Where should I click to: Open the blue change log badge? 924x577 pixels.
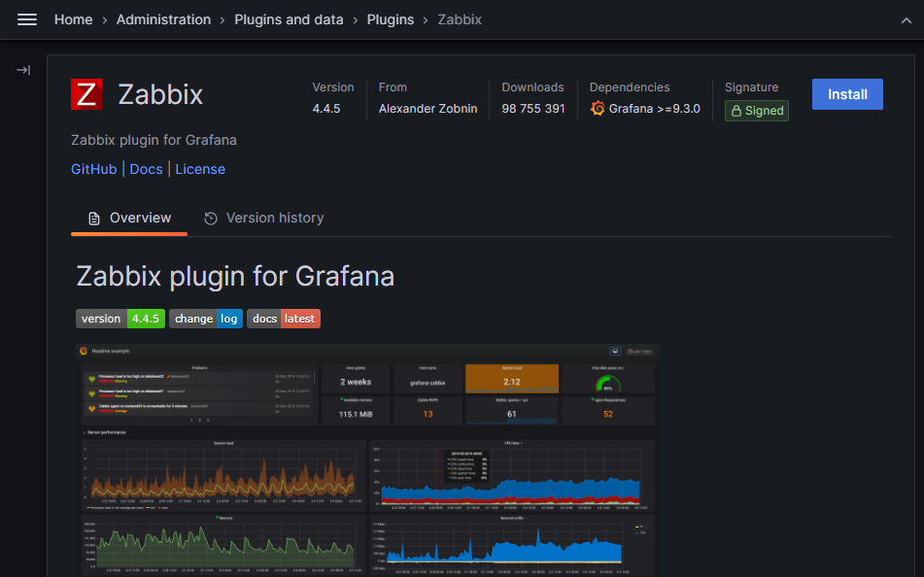(x=206, y=319)
